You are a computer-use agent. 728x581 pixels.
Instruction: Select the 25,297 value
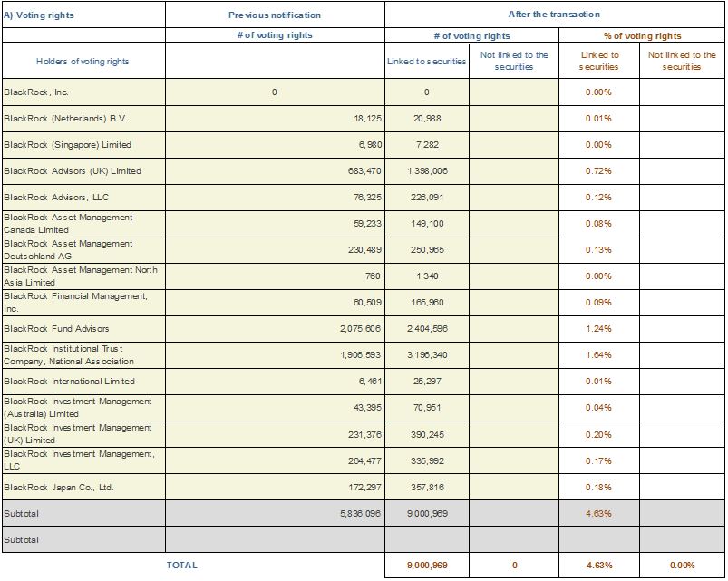(x=427, y=381)
